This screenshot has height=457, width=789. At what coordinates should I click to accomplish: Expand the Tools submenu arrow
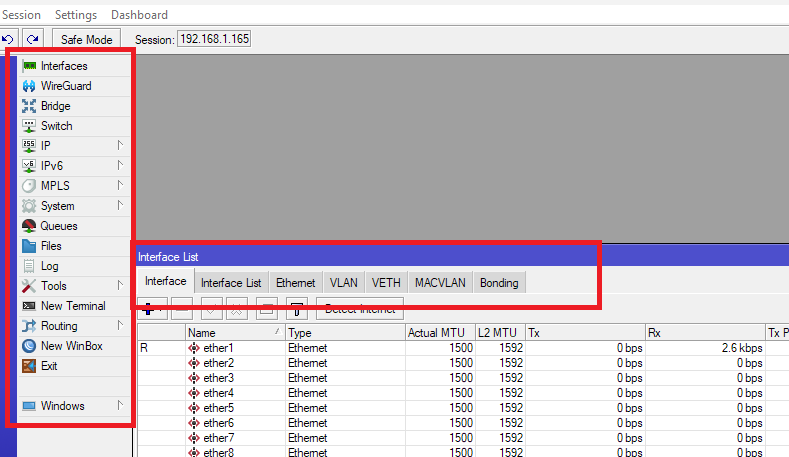click(120, 285)
